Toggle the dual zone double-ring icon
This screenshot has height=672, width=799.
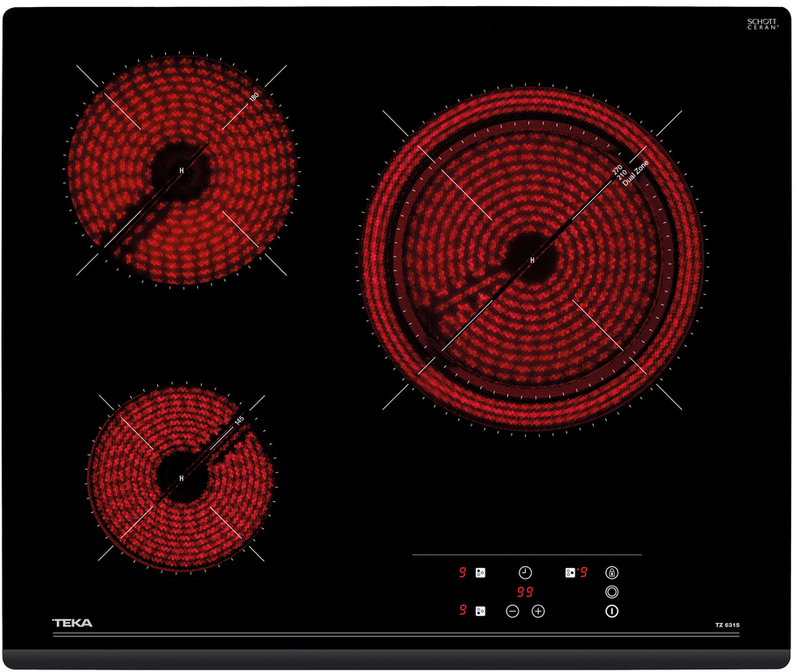pyautogui.click(x=611, y=592)
